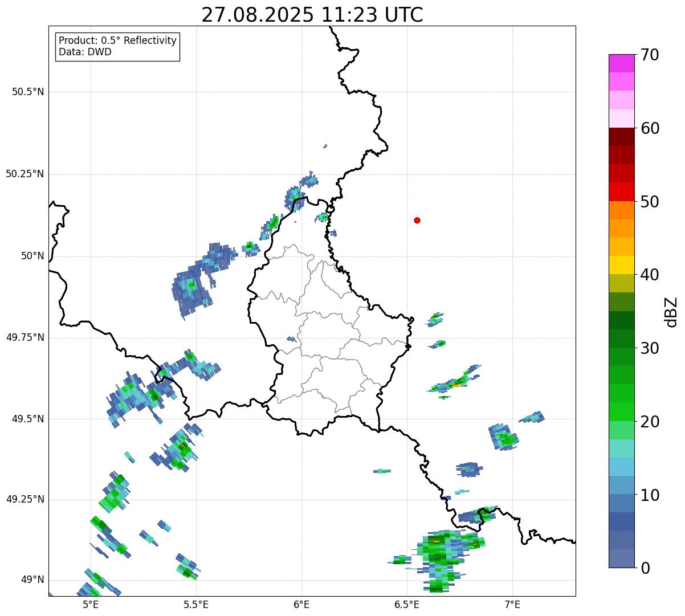685x616 pixels.
Task: Click the colorbar value 50
Action: click(x=650, y=202)
